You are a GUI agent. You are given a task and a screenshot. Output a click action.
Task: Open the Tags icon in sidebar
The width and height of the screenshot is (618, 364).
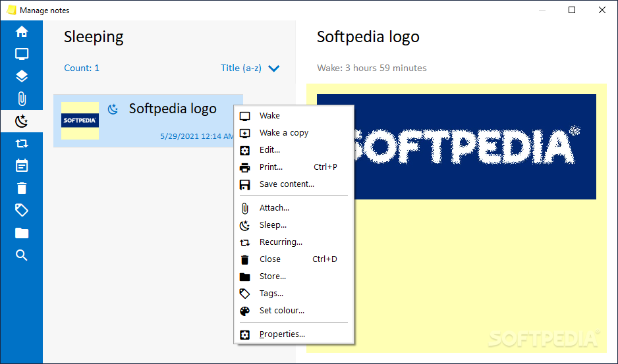(22, 211)
